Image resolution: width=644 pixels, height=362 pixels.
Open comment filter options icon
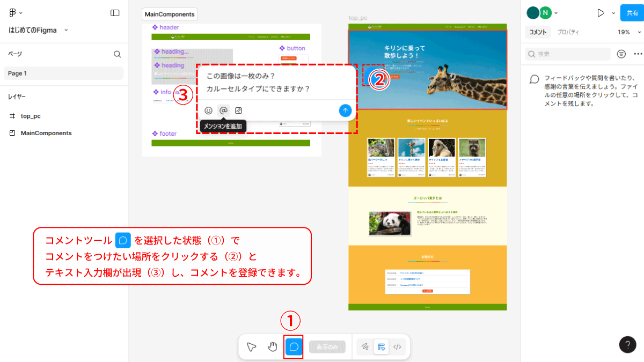621,54
